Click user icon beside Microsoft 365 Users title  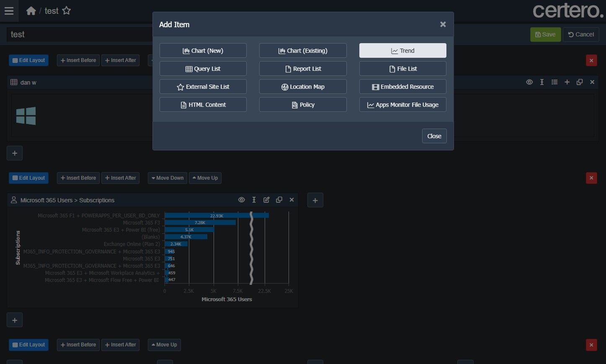14,200
